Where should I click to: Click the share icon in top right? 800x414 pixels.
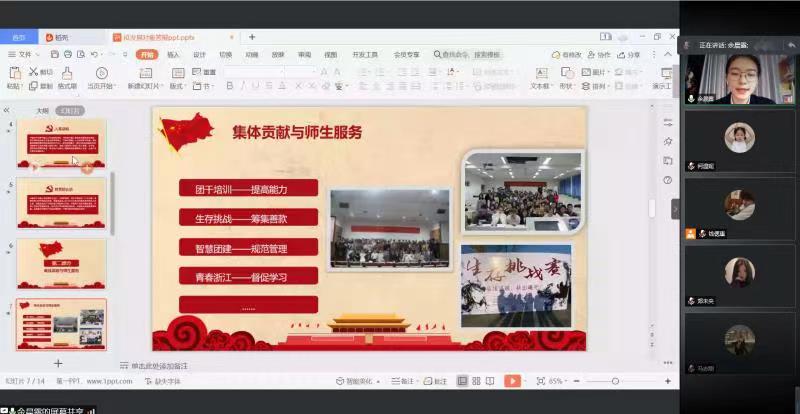point(628,54)
